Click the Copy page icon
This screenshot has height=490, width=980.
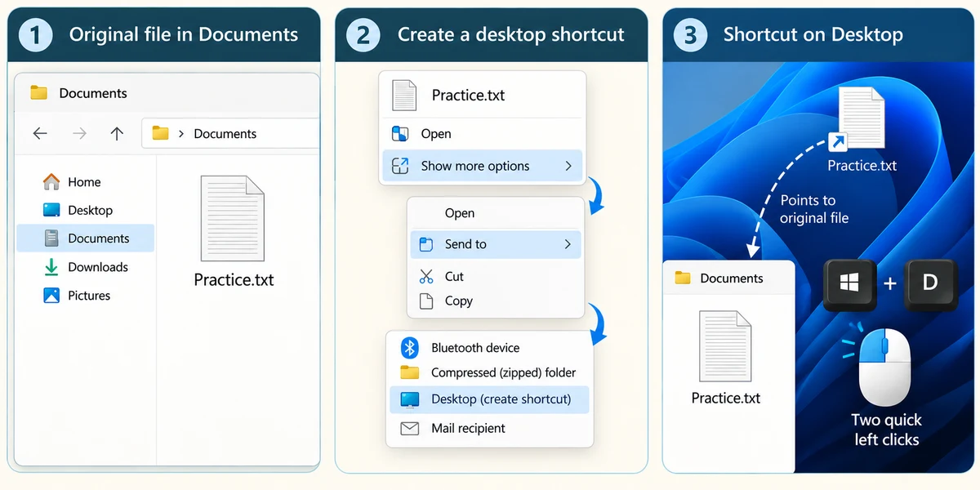[x=425, y=301]
